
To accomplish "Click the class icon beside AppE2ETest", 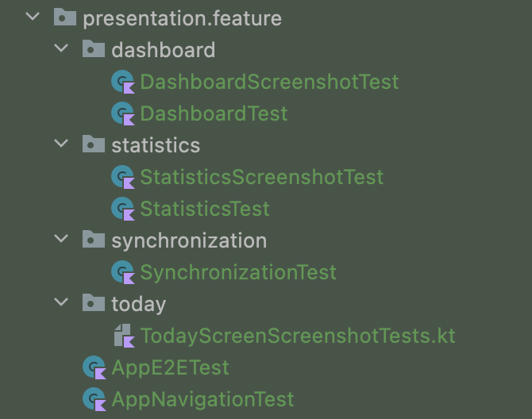I will [94, 367].
